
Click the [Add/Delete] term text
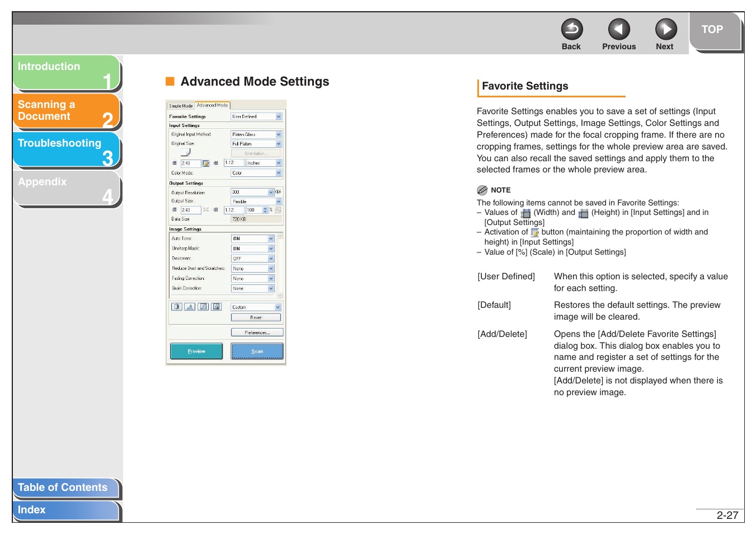point(503,334)
